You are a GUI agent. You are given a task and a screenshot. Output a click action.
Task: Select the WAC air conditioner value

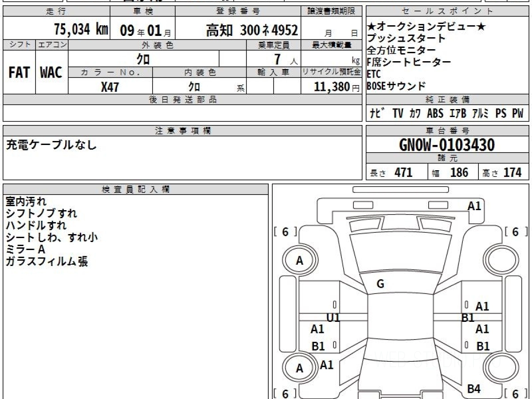point(51,73)
